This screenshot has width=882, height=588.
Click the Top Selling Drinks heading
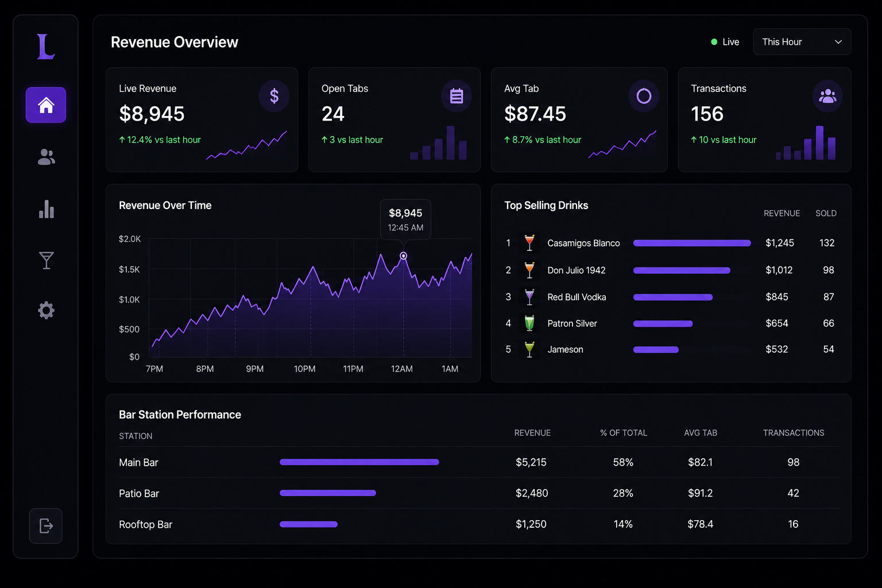click(x=546, y=206)
